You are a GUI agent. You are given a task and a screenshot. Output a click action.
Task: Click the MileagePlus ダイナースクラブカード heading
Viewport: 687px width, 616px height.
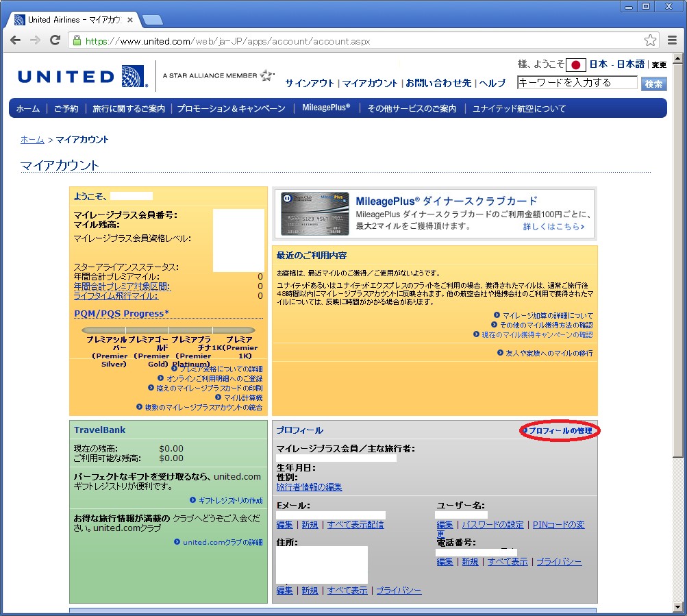(x=446, y=201)
